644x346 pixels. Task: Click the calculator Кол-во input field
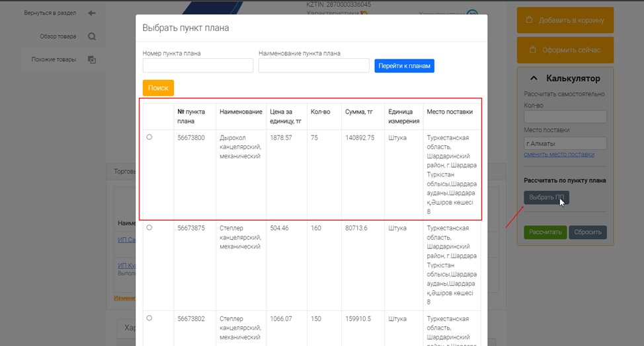(565, 117)
